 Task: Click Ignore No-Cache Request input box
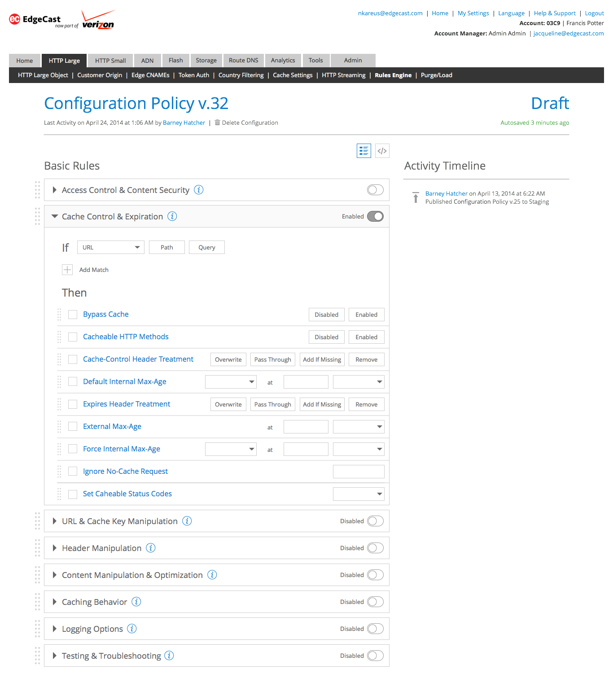point(359,472)
